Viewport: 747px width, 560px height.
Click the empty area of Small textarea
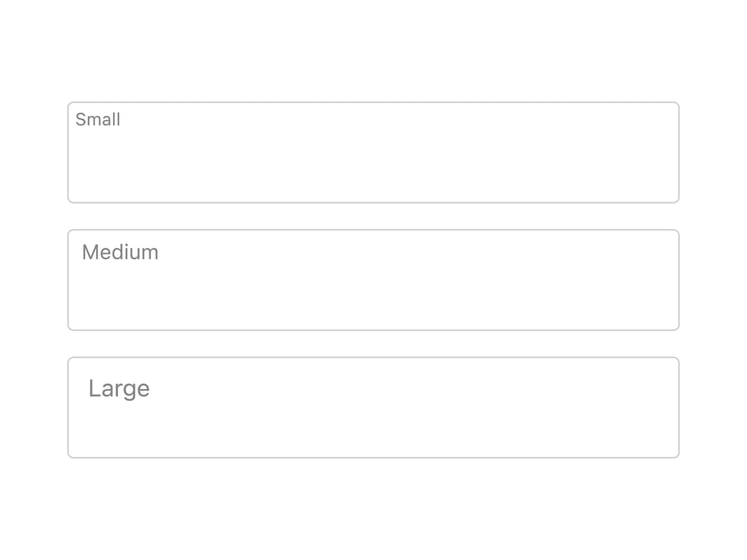tap(373, 162)
